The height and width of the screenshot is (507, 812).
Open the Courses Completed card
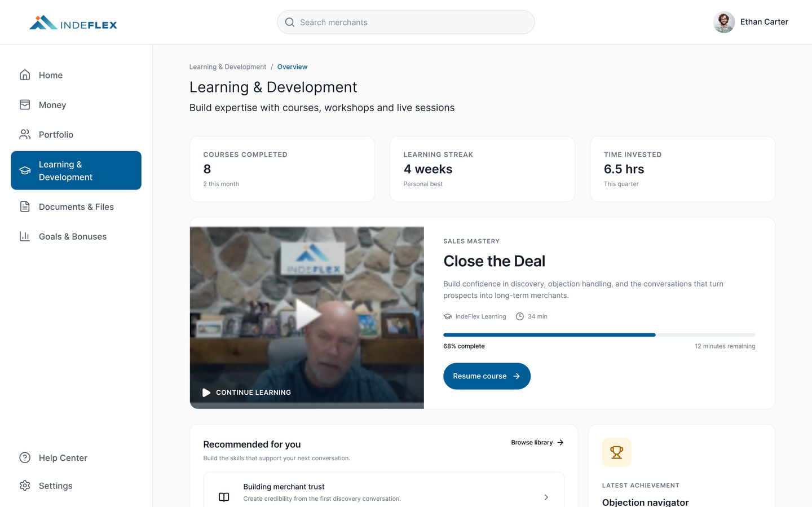tap(282, 169)
